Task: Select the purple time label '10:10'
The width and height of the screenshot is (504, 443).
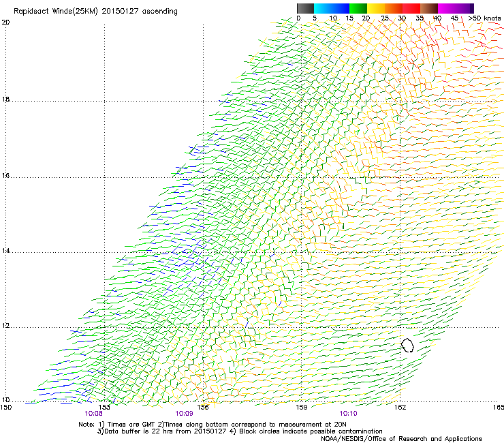Action: coord(348,414)
